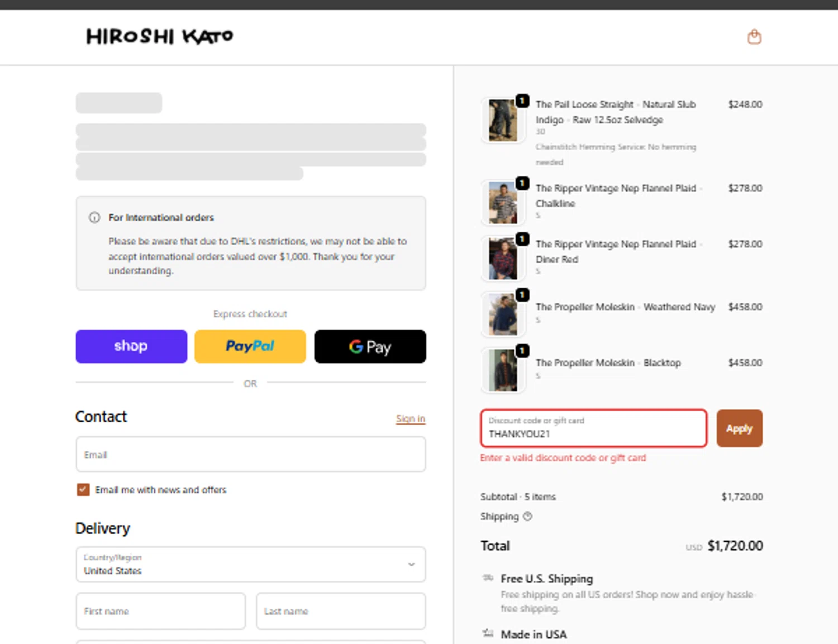
Task: Click the 'Express checkout' label
Action: click(x=250, y=314)
